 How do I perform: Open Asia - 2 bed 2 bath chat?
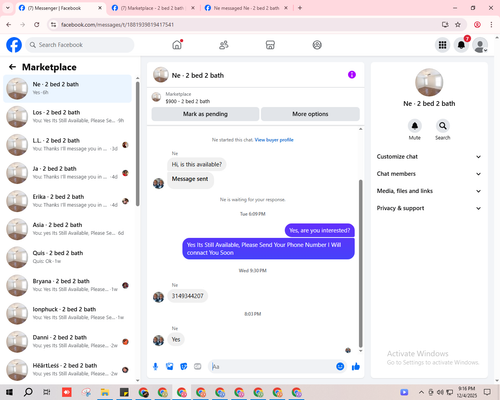[68, 229]
